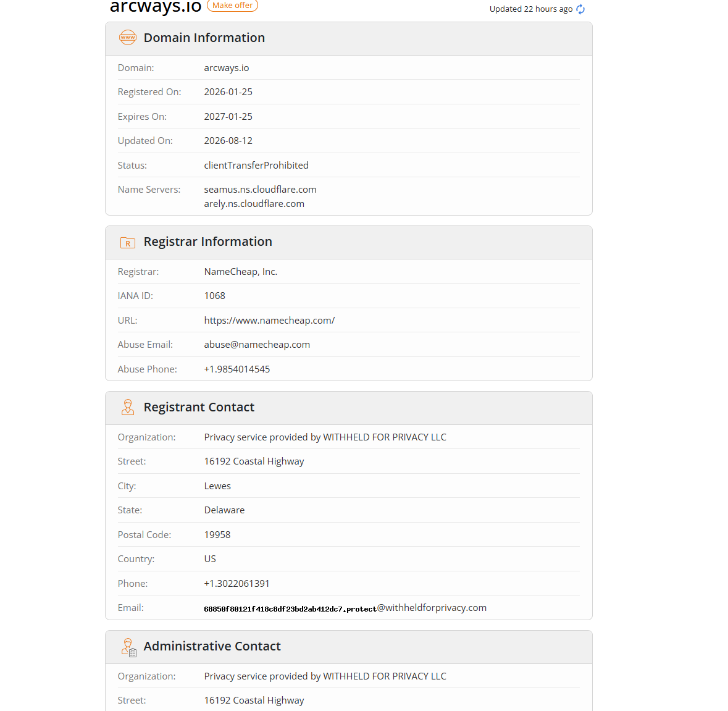Screen dimensions: 728x711
Task: Click the NameCheap, Inc. registrar name
Action: point(240,272)
